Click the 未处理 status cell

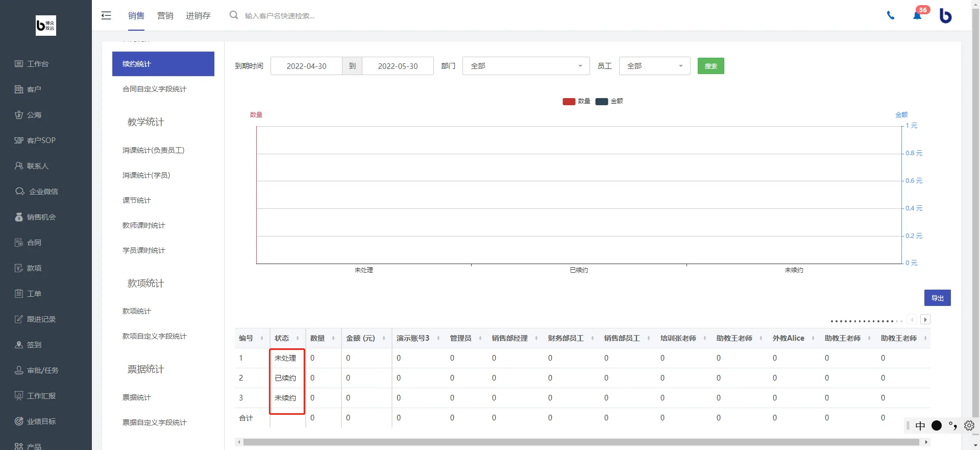coord(285,358)
